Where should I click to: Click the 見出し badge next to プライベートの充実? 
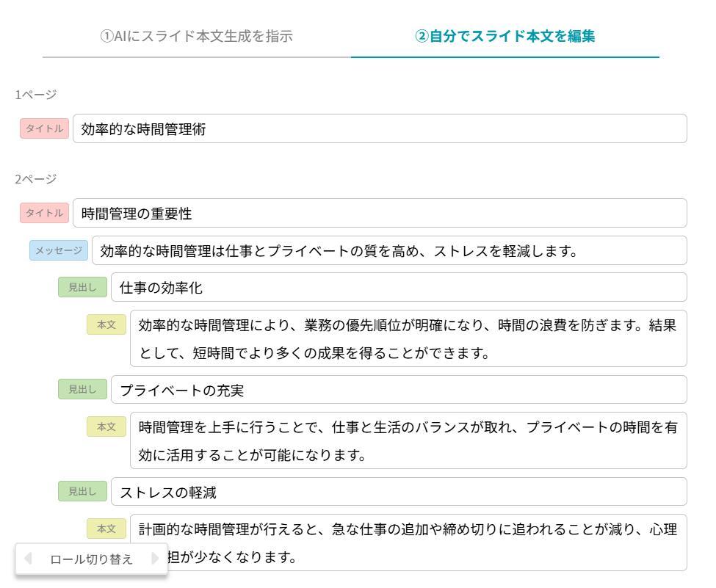(x=82, y=390)
